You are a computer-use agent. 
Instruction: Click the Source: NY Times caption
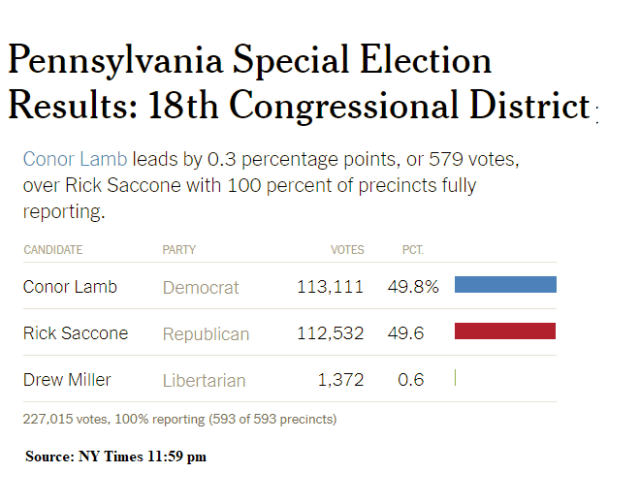click(x=116, y=456)
